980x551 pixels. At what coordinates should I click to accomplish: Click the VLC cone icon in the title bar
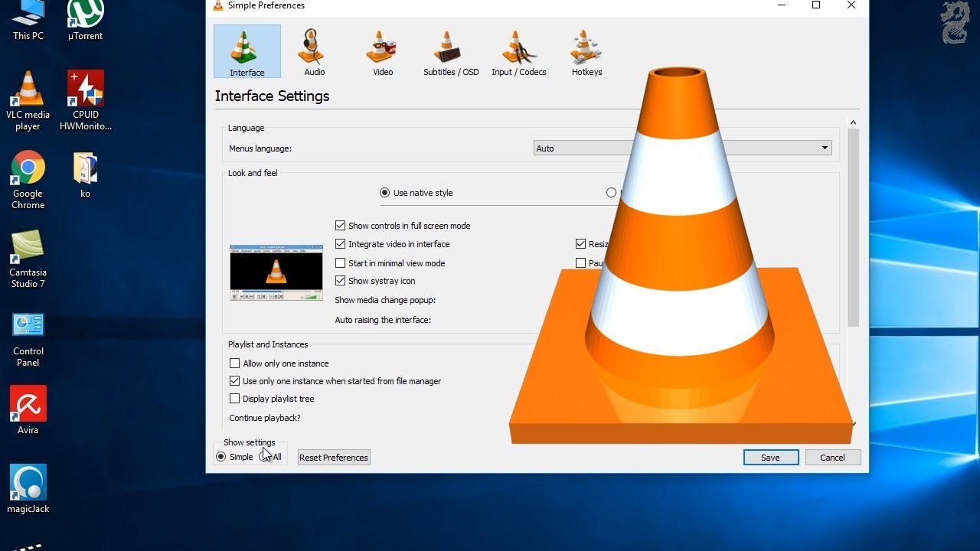click(x=217, y=5)
